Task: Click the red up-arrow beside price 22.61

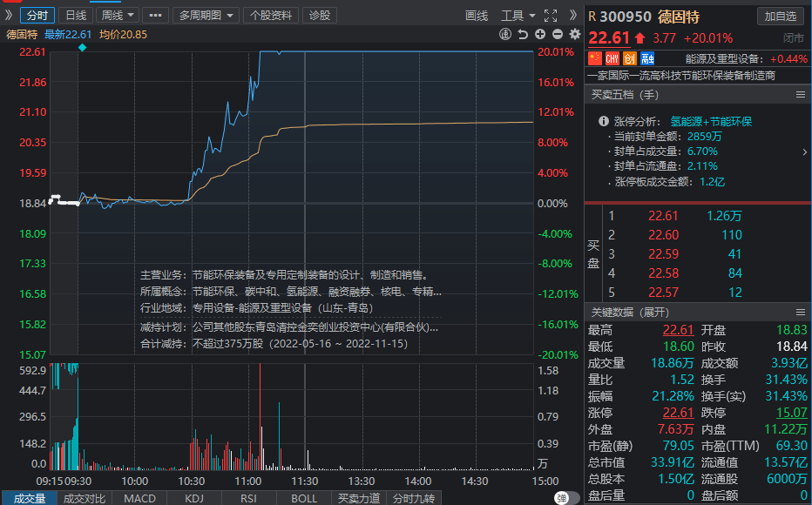Action: (640, 37)
